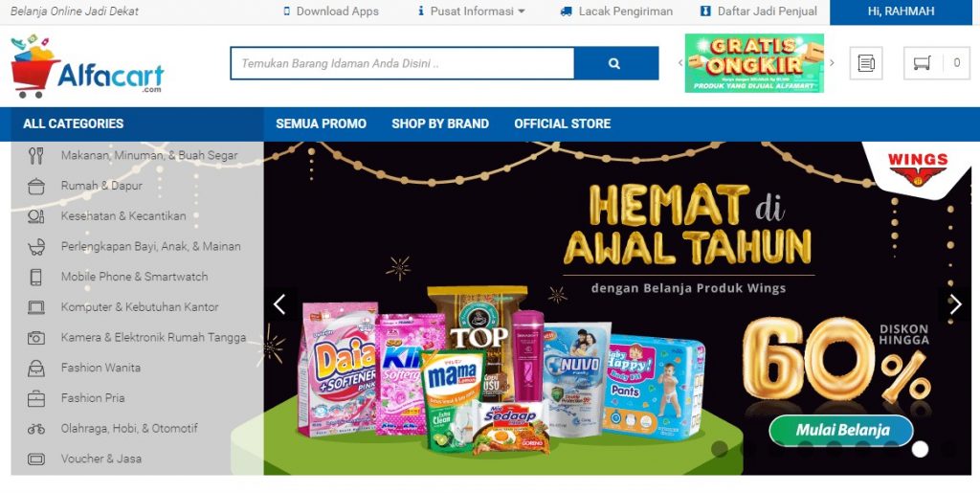Screen dimensions: 980x493
Task: Click the Mulai Belanja button
Action: pos(841,430)
